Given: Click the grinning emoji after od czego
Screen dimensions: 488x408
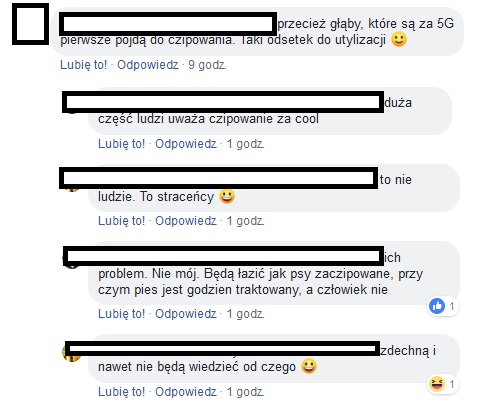Looking at the screenshot, I should 309,366.
